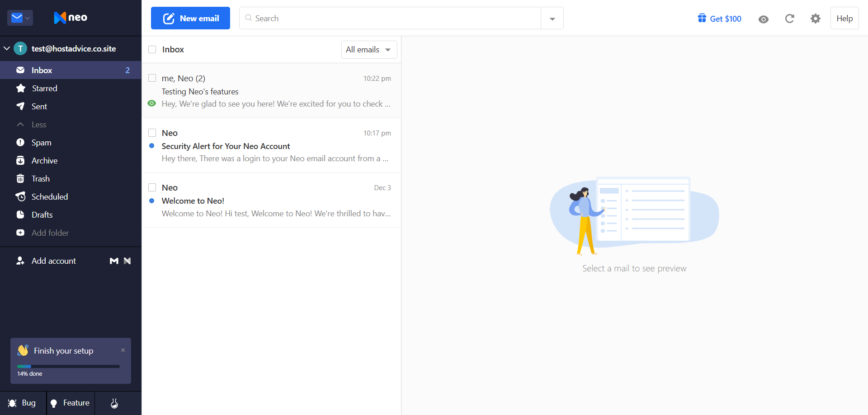Open the Spam folder
Viewport: 868px width, 415px height.
[71, 142]
